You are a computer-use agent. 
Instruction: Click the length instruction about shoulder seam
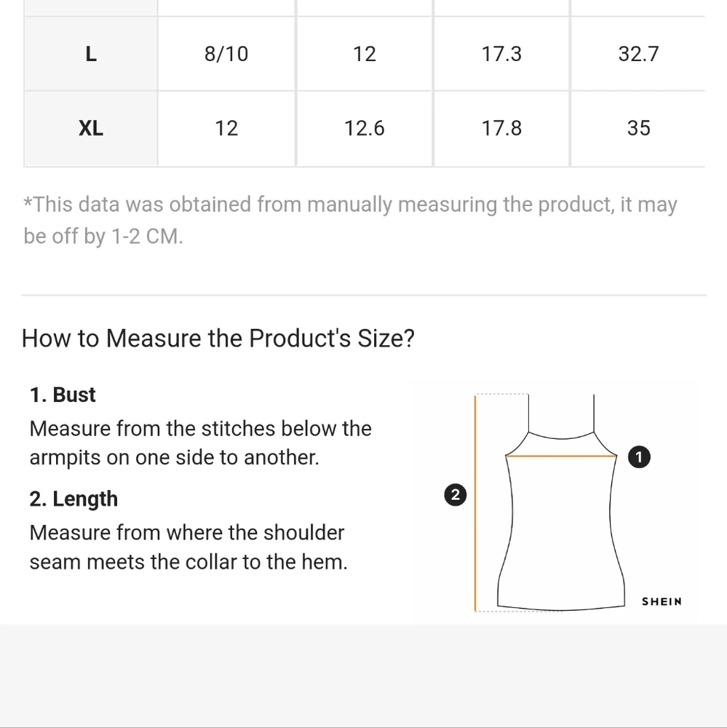tap(188, 547)
